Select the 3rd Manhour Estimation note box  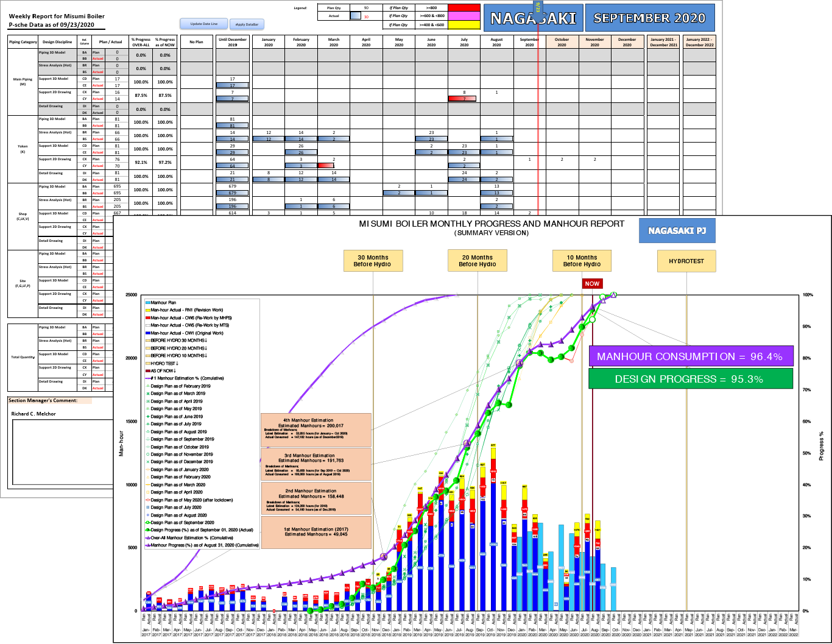pyautogui.click(x=316, y=464)
